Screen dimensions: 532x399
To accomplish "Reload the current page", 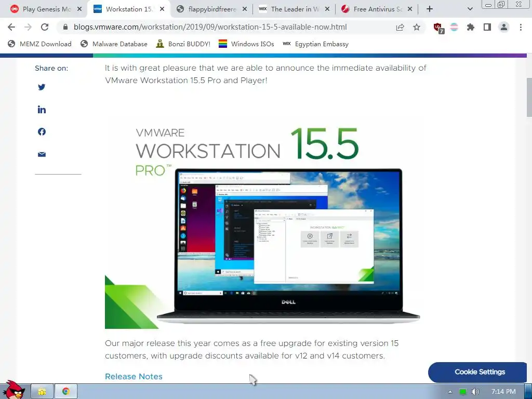I will coord(45,27).
